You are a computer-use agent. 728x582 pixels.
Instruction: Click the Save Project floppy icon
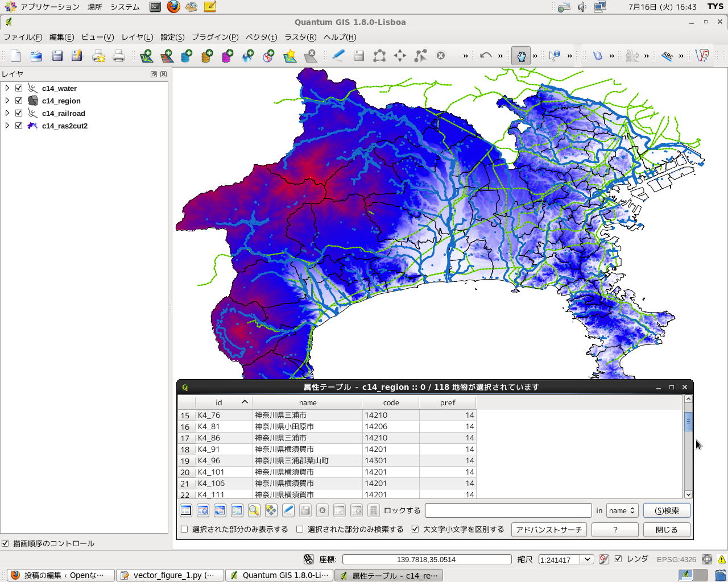[57, 56]
